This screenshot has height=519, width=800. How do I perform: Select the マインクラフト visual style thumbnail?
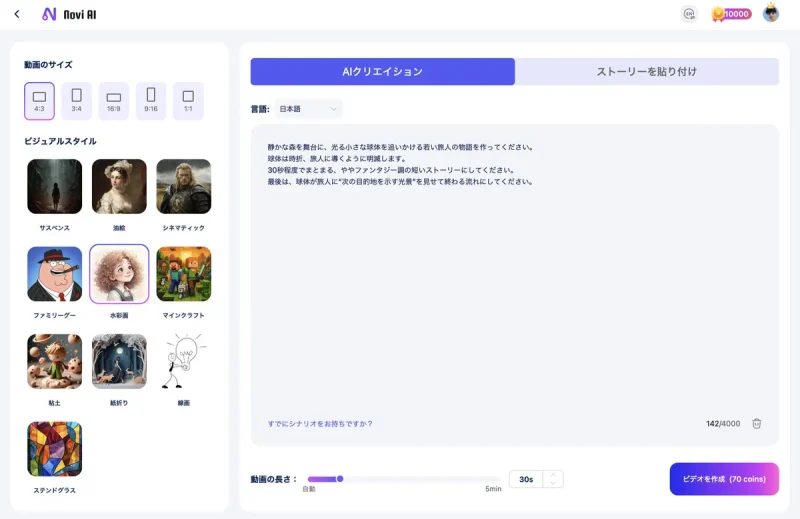coord(184,275)
